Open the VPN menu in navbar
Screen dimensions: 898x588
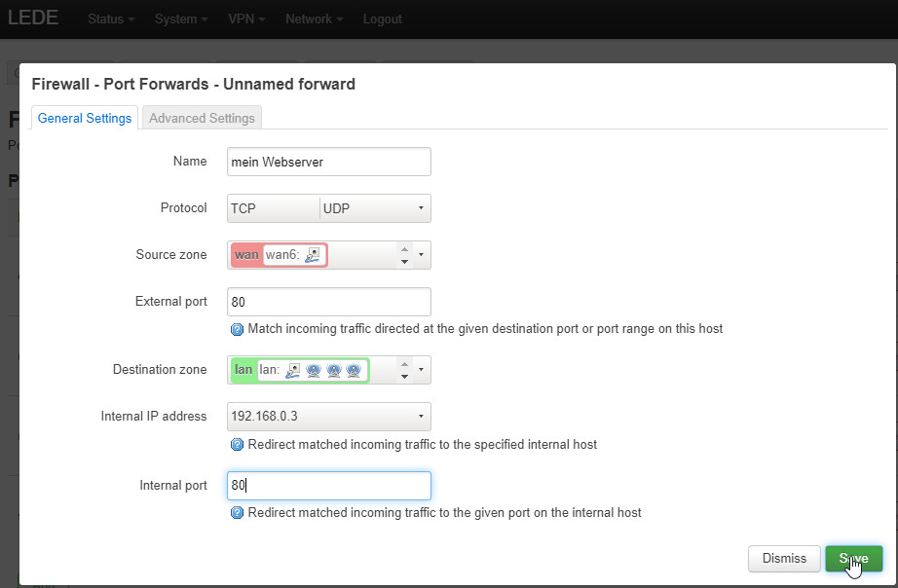point(246,19)
